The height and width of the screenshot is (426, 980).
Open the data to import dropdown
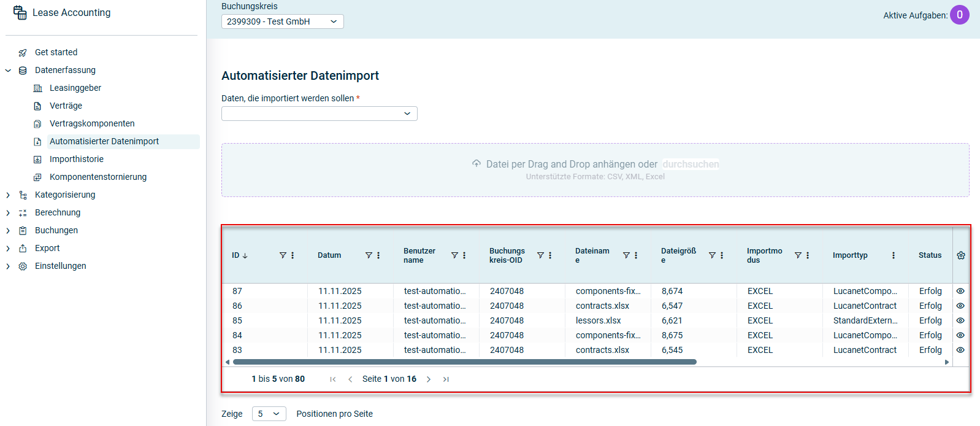319,114
